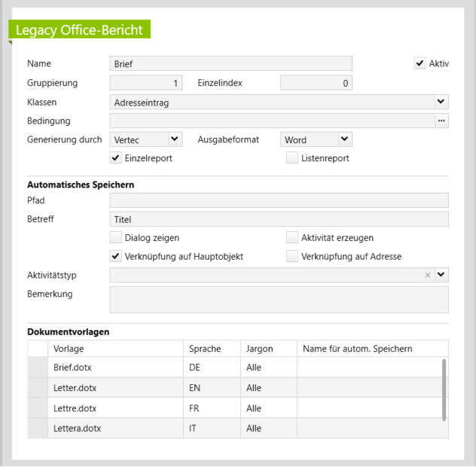Focus the Bemerkung text area
Image resolution: width=476 pixels, height=467 pixels.
pos(279,299)
